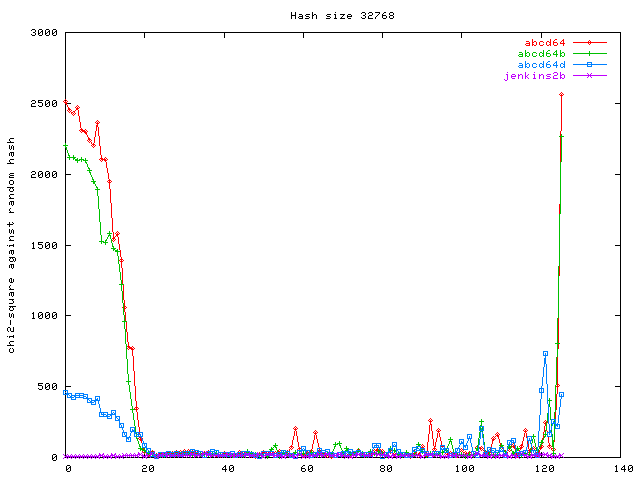Click the green abcd64b legend line sample
640x480 pixels.
click(x=590, y=53)
